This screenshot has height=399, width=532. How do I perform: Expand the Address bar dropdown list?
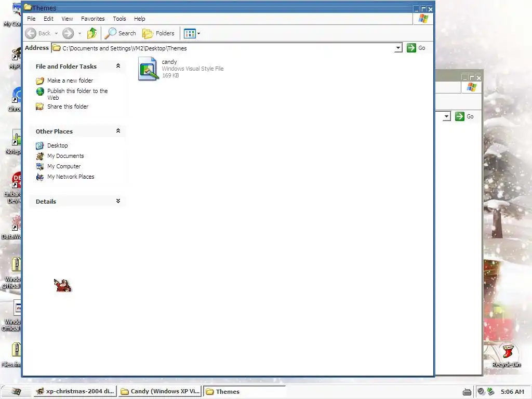pyautogui.click(x=398, y=48)
